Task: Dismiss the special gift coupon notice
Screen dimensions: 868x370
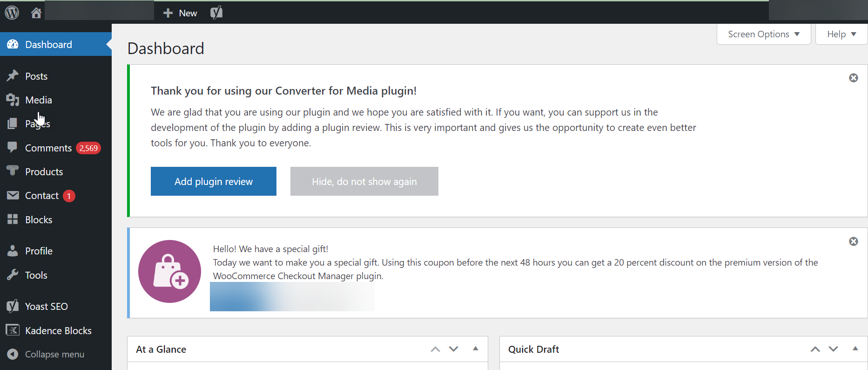Action: tap(854, 241)
